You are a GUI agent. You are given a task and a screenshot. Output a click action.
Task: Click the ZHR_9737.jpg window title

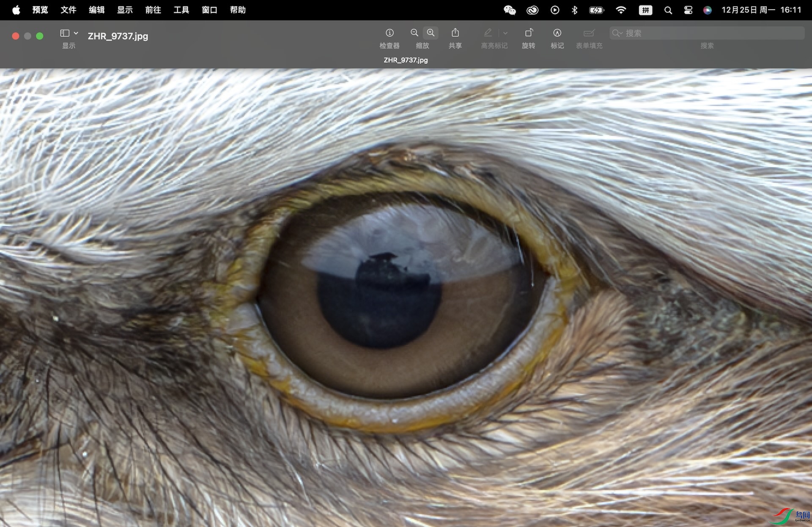pos(118,36)
